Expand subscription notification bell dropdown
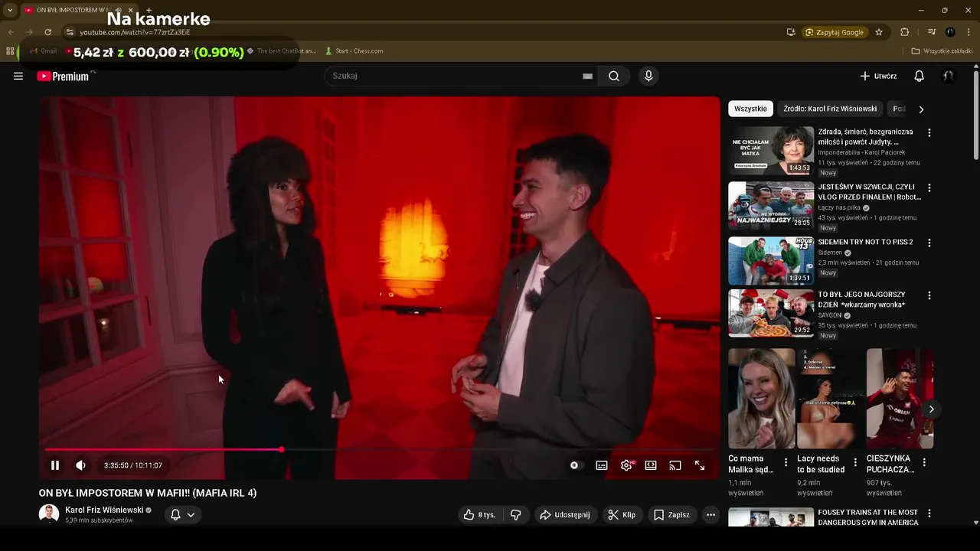Screen dimensions: 980x551 [183, 515]
